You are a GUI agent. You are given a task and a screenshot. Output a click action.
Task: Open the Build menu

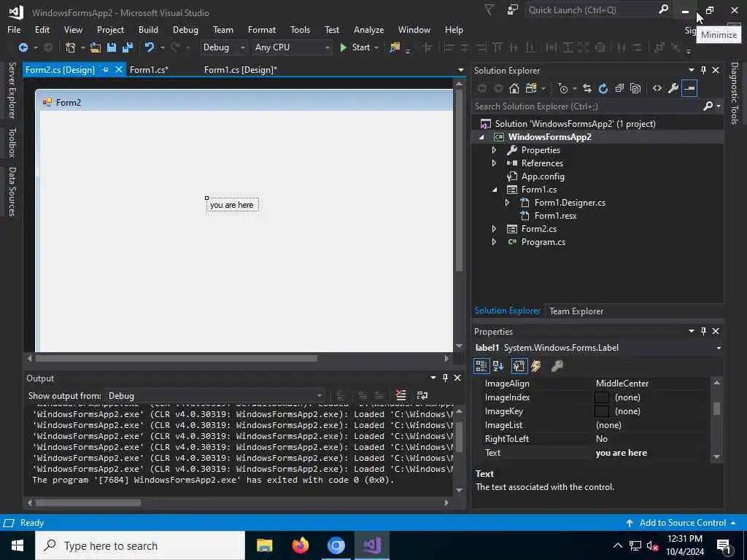(148, 29)
